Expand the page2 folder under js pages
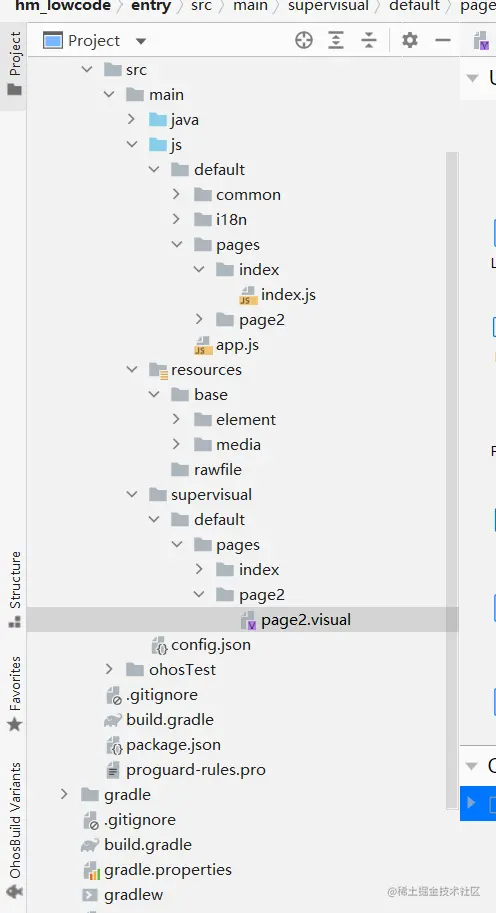The width and height of the screenshot is (496, 913). coord(199,319)
